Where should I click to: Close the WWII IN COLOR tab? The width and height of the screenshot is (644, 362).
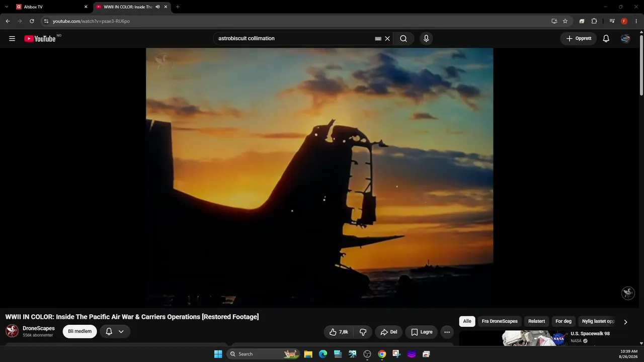coord(166,7)
